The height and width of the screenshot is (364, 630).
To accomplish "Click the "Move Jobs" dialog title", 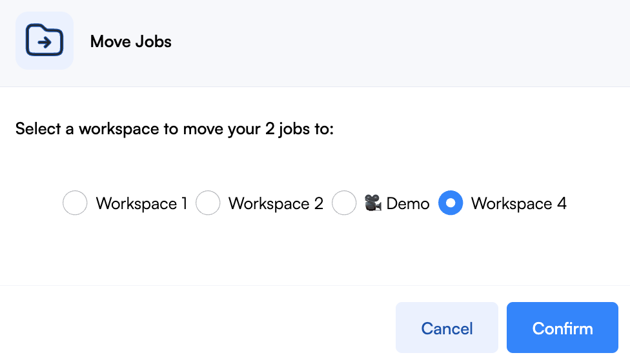I will (x=130, y=41).
